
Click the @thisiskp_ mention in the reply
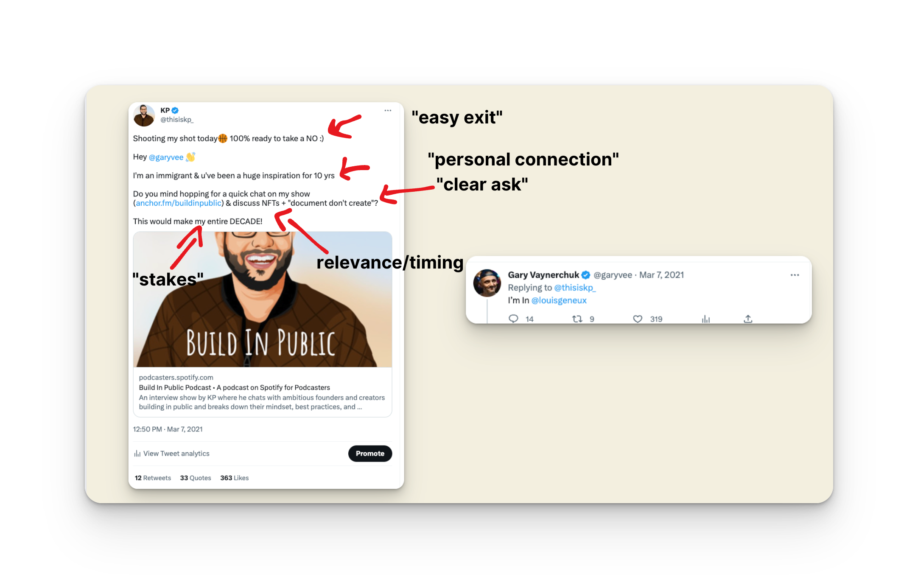click(575, 288)
